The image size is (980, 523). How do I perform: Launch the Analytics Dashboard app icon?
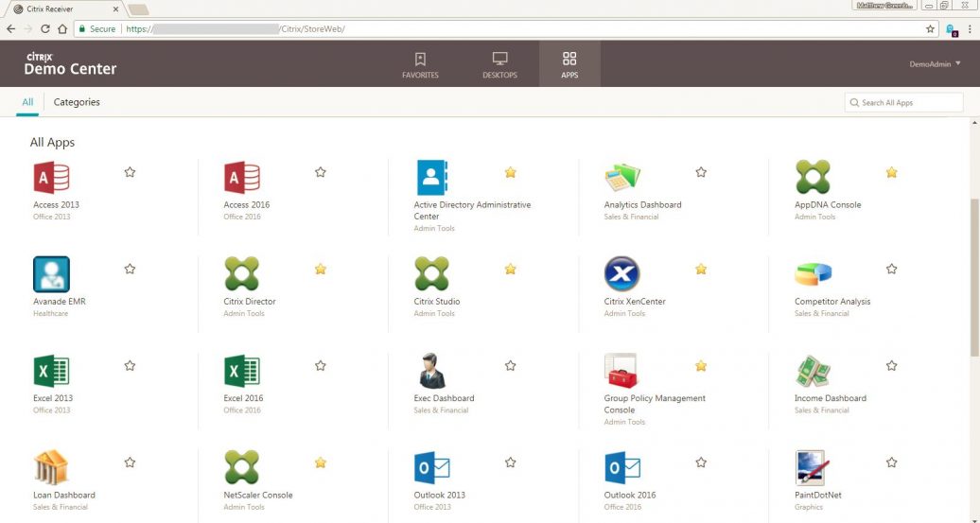click(x=622, y=178)
